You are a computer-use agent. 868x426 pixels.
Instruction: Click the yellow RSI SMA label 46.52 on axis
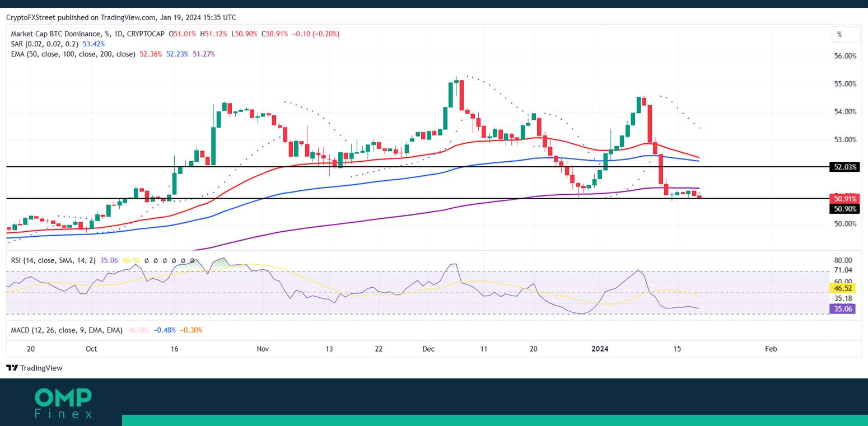[842, 288]
